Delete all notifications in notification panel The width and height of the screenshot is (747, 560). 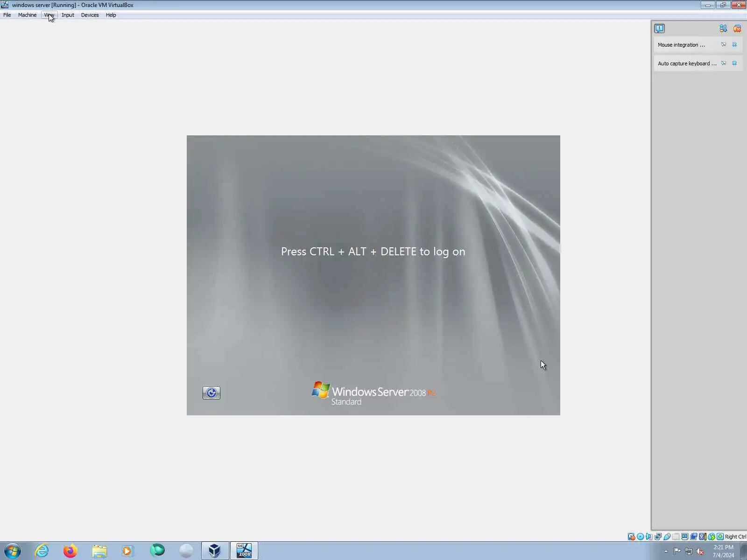[737, 28]
